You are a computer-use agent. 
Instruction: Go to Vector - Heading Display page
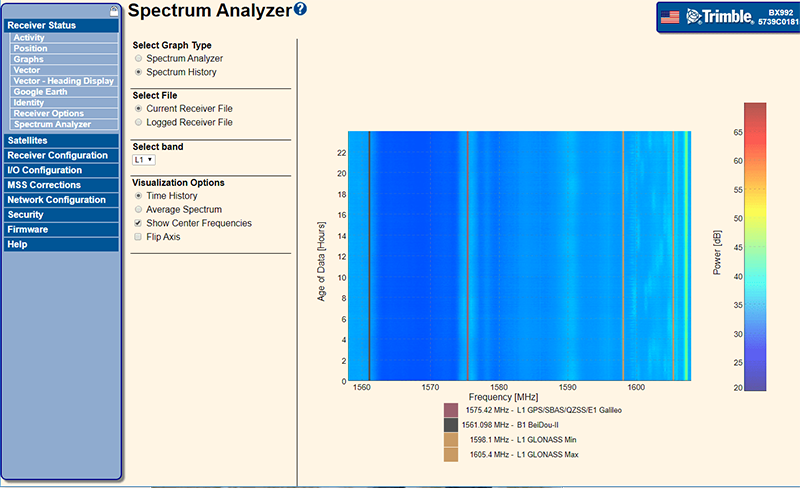[x=63, y=81]
